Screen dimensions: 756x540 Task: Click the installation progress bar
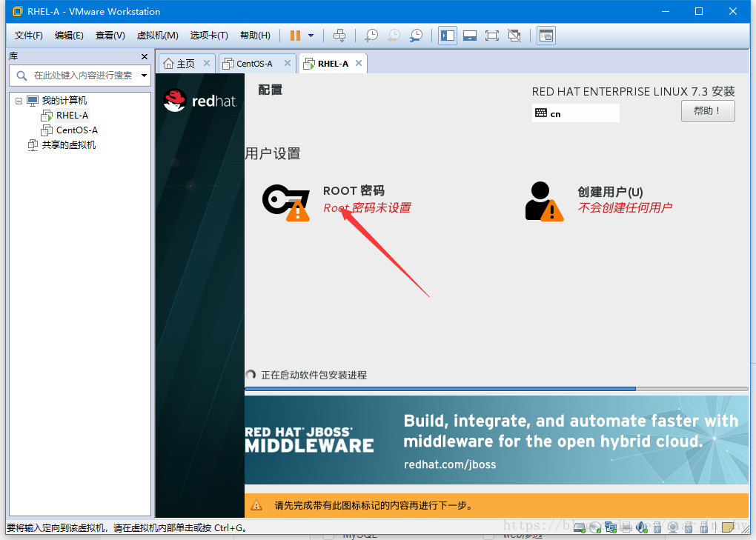click(x=496, y=388)
